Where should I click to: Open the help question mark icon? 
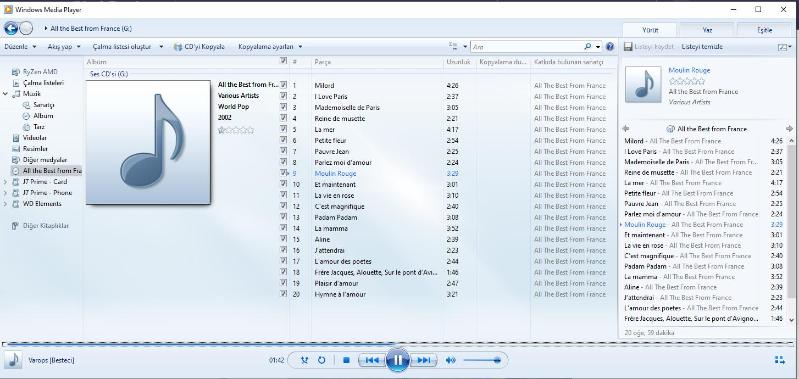pos(610,46)
